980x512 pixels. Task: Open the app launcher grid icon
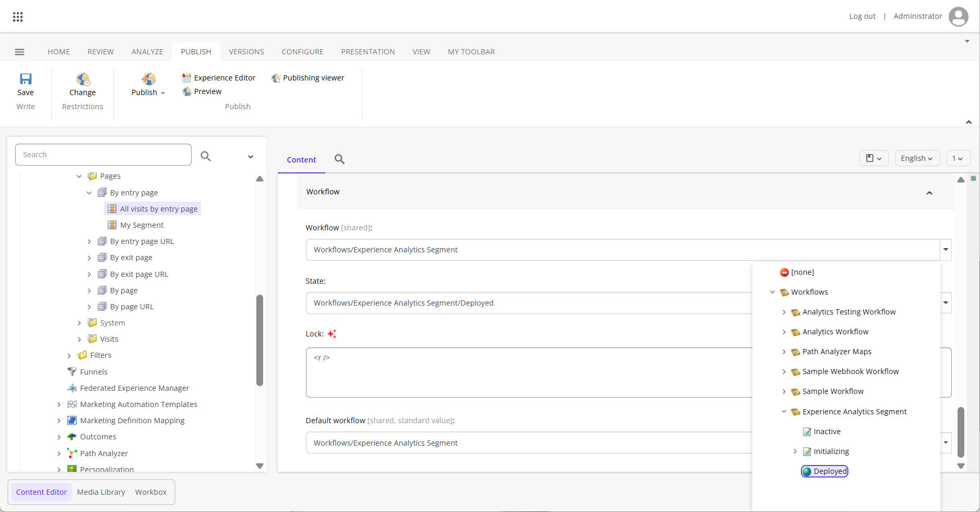tap(18, 17)
